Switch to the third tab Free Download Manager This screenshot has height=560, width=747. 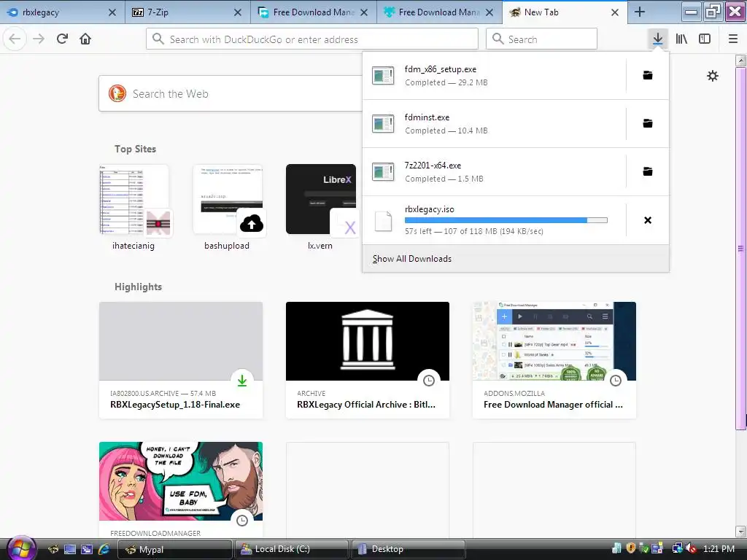(314, 12)
